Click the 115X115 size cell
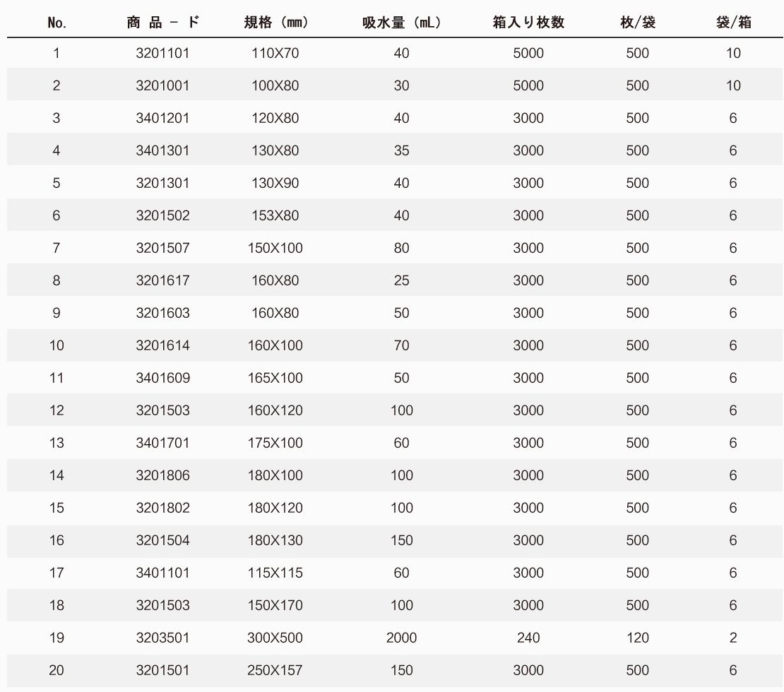 pos(275,573)
